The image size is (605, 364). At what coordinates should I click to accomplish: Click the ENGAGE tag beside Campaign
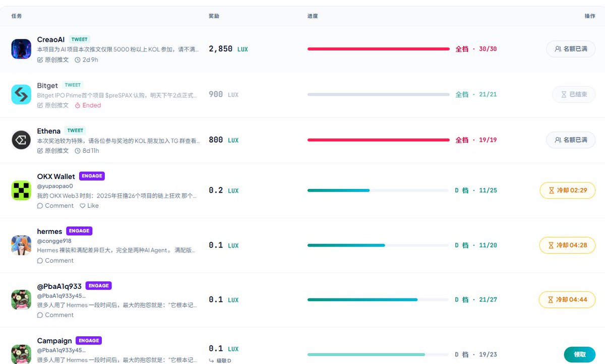point(89,340)
